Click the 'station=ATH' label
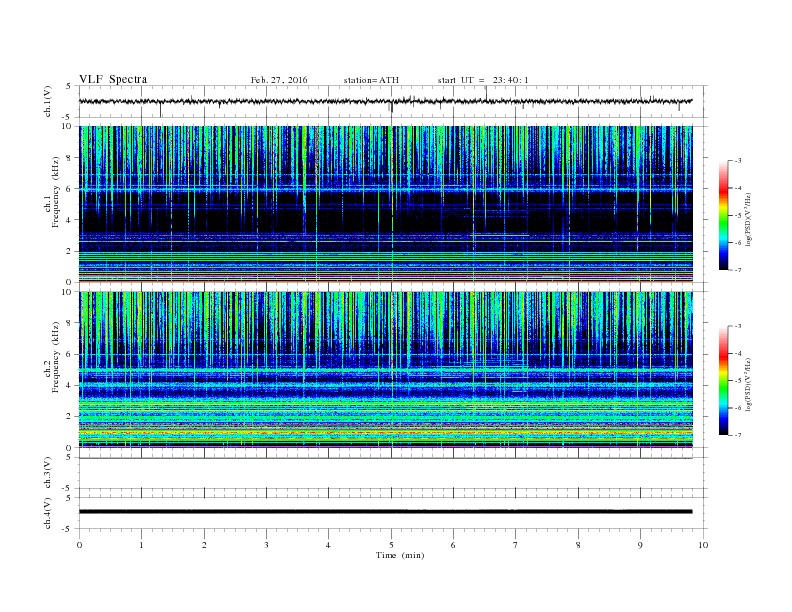The width and height of the screenshot is (792, 612). pos(371,80)
